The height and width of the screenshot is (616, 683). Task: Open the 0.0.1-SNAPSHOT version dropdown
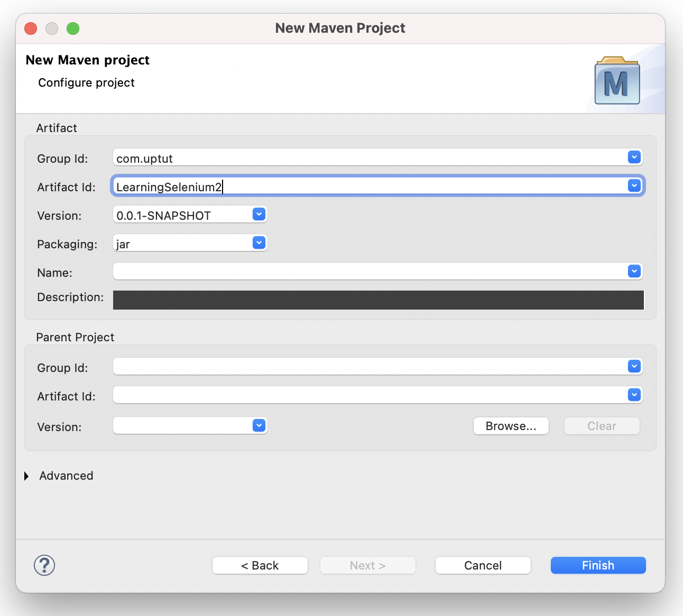point(259,214)
